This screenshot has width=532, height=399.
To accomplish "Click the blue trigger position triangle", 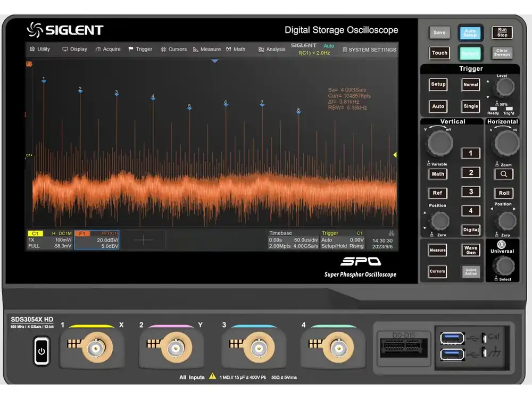I will 215,61.
